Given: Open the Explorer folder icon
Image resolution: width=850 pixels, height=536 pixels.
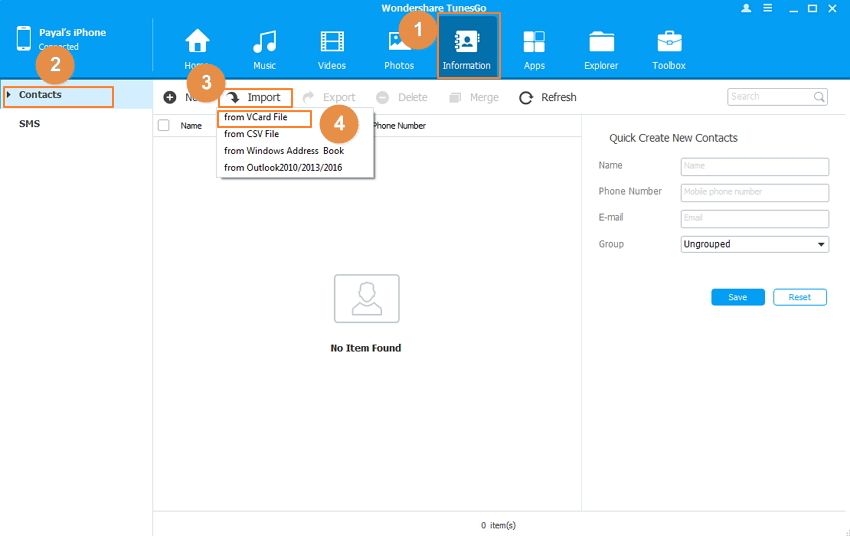Looking at the screenshot, I should pyautogui.click(x=601, y=43).
